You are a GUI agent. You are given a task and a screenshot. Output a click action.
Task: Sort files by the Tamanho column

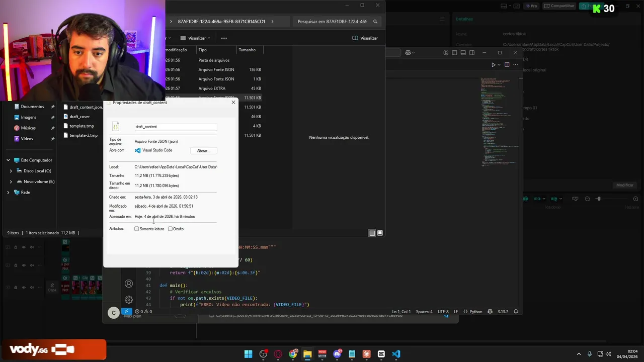(x=250, y=50)
